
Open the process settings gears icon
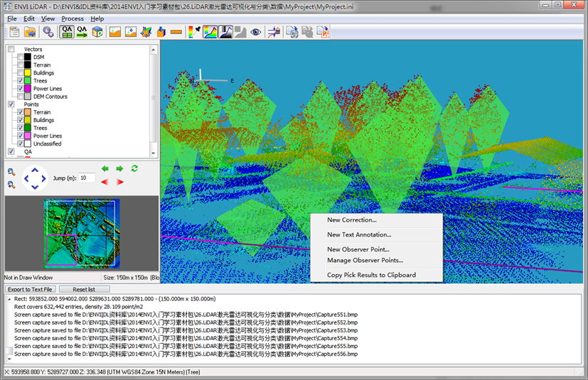(x=48, y=32)
